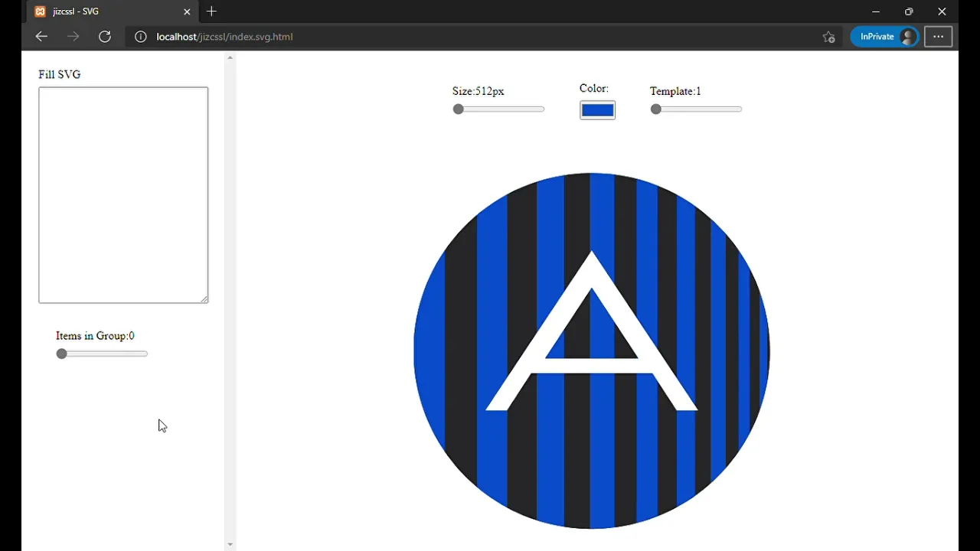Click inside the Fill SVG drop area
Screen dimensions: 980x551
(122, 194)
